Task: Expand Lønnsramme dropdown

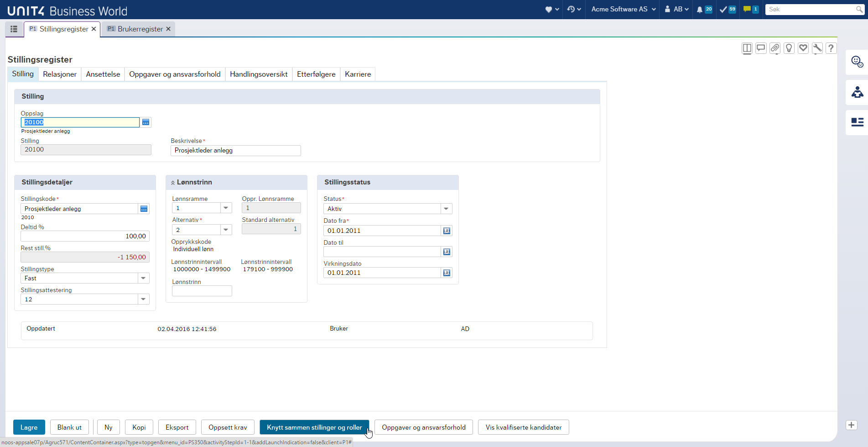Action: (226, 208)
